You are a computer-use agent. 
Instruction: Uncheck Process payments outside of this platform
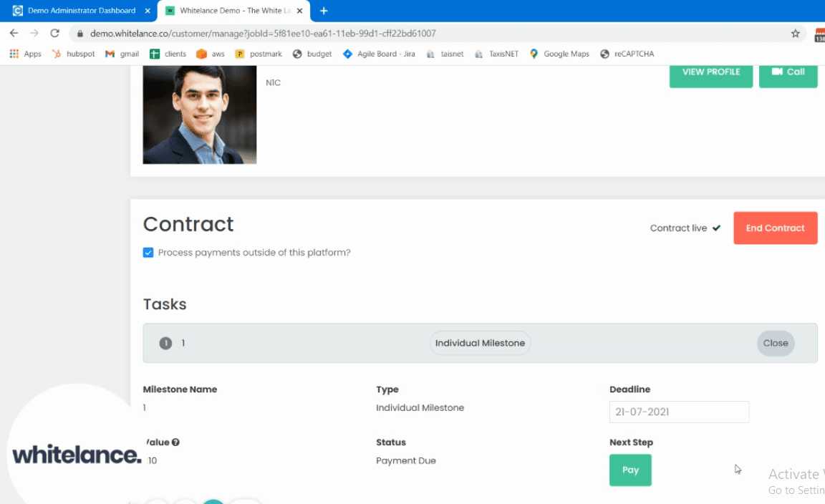click(148, 253)
